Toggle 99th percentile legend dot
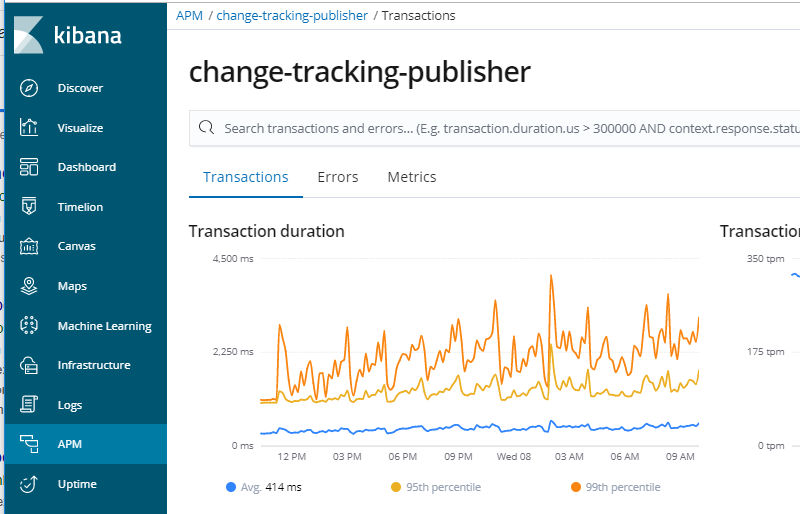The height and width of the screenshot is (514, 800). pos(576,487)
